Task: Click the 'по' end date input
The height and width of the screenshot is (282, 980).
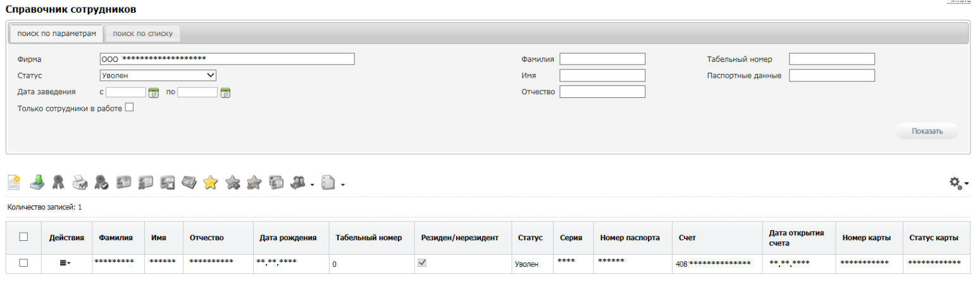Action: (197, 93)
